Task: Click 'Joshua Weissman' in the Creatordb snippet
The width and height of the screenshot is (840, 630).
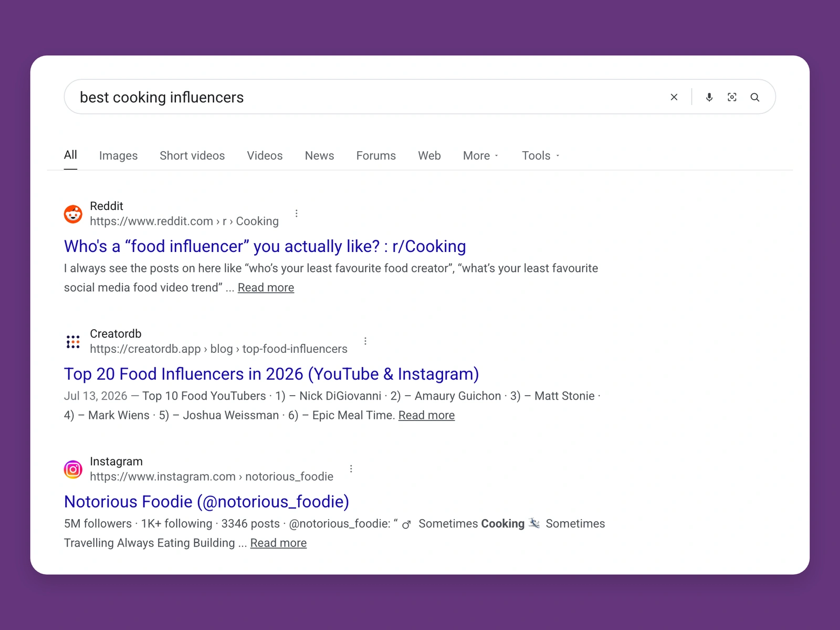Action: (x=231, y=415)
